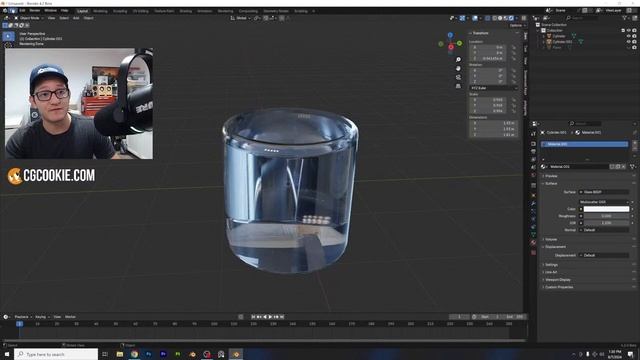The width and height of the screenshot is (640, 360).
Task: Switch to the Modeling workspace tab
Action: click(100, 11)
